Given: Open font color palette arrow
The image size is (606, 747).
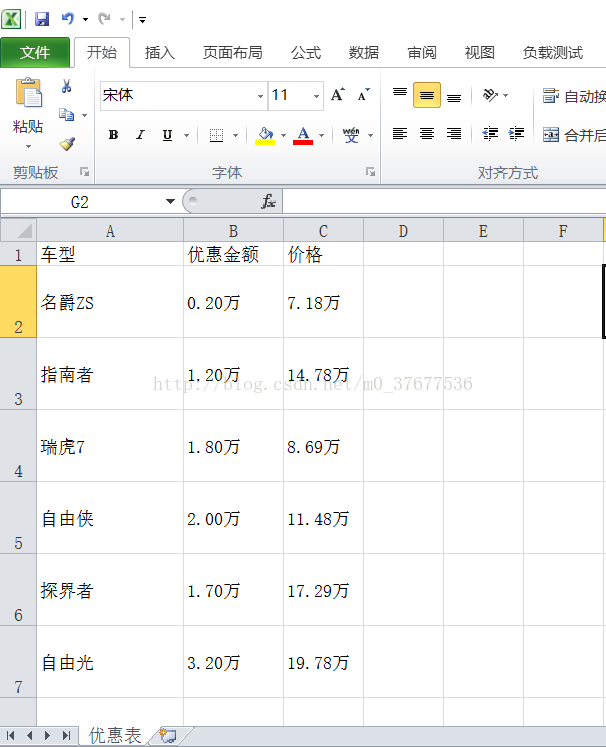Looking at the screenshot, I should [322, 135].
